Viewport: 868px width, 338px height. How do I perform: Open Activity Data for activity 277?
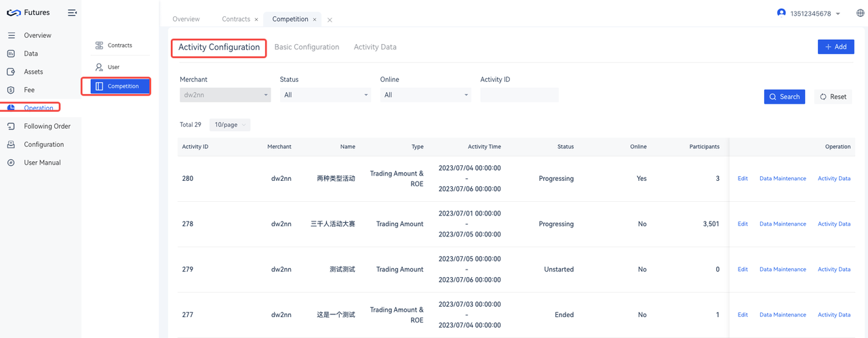pos(834,315)
